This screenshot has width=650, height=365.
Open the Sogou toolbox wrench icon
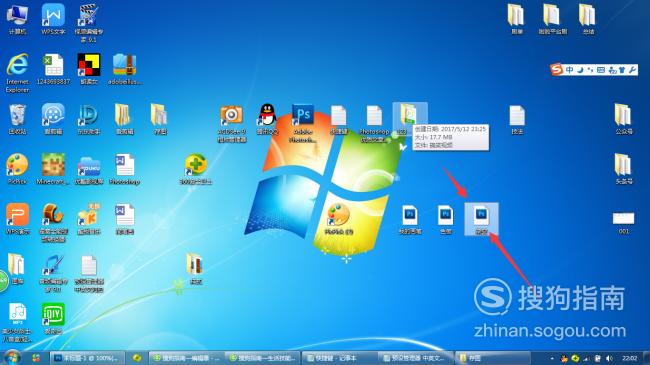632,70
